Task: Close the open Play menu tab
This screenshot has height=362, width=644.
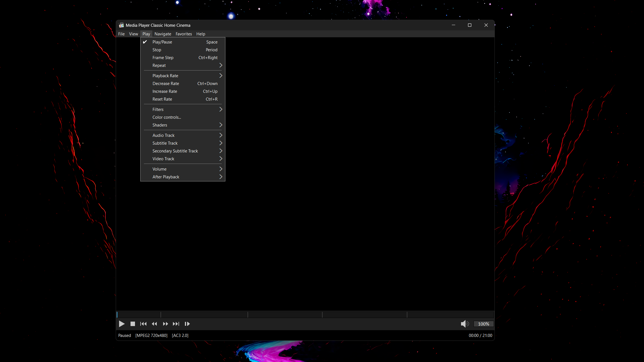Action: (x=146, y=34)
